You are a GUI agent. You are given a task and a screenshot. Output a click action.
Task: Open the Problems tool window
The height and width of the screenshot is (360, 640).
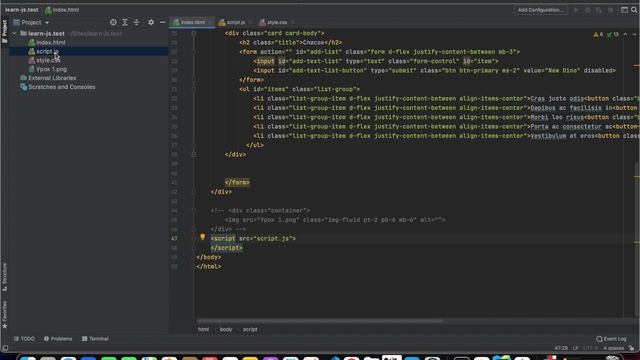click(58, 339)
